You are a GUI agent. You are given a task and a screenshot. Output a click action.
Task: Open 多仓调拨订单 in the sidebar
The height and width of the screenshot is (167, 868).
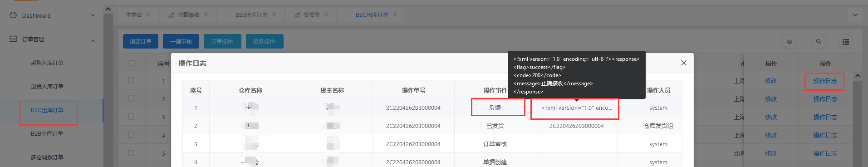coord(47,157)
